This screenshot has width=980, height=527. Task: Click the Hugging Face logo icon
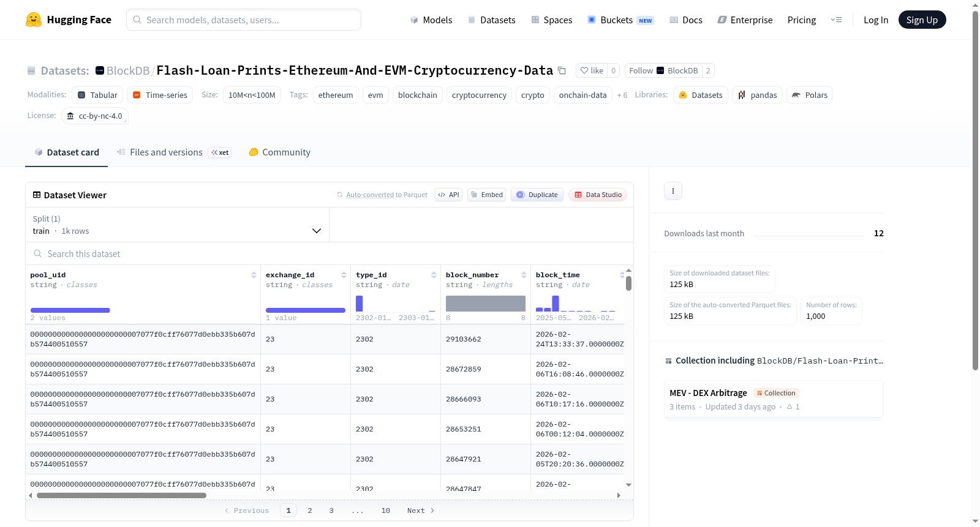click(x=34, y=20)
